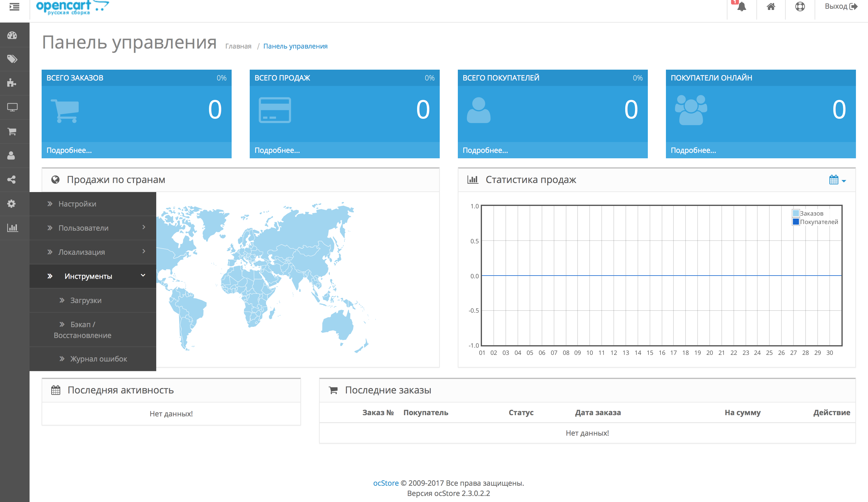Open the reports bar chart icon in sidebar

[12, 228]
